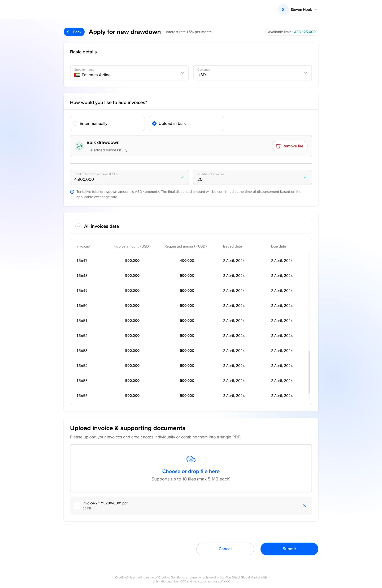Click the Invoice-2C71E280-0001.pdf file name
382x588 pixels.
tap(105, 503)
